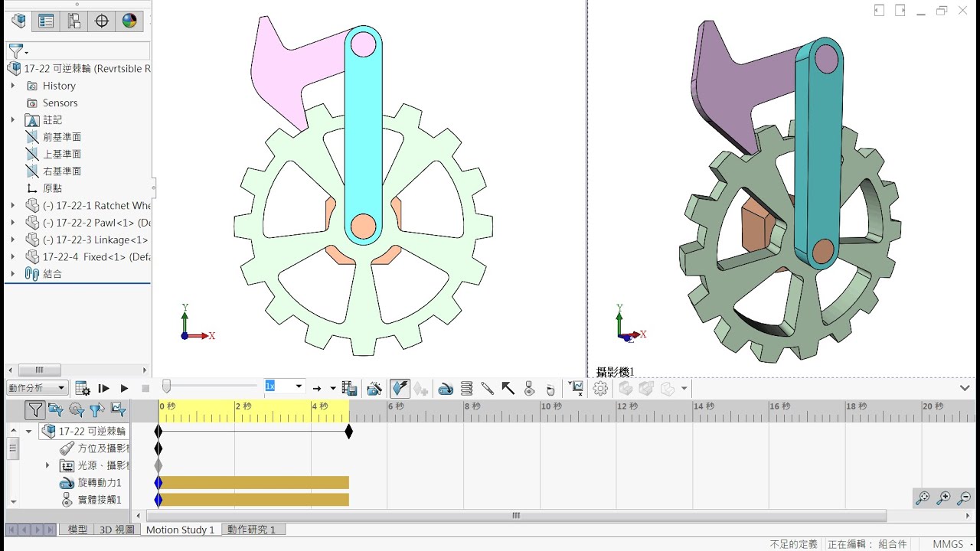Viewport: 980px width, 551px height.
Task: Open the Animation Wizard icon
Action: click(x=374, y=388)
